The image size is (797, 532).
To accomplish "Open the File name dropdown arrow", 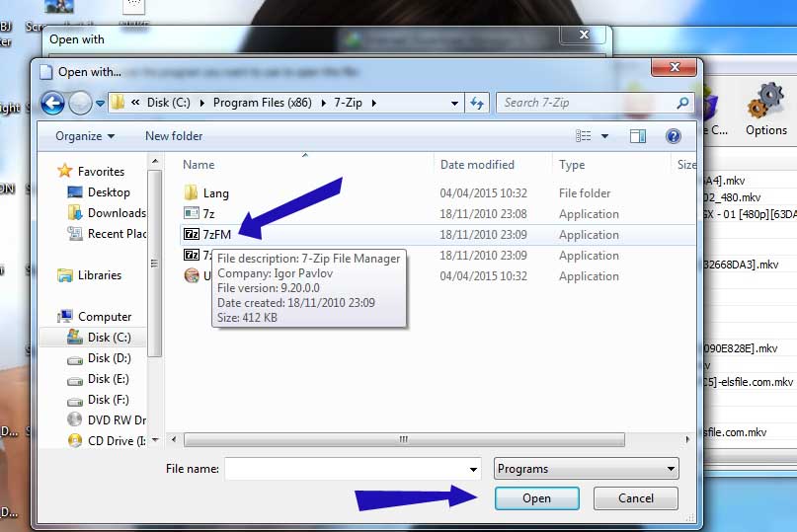I will pyautogui.click(x=473, y=469).
